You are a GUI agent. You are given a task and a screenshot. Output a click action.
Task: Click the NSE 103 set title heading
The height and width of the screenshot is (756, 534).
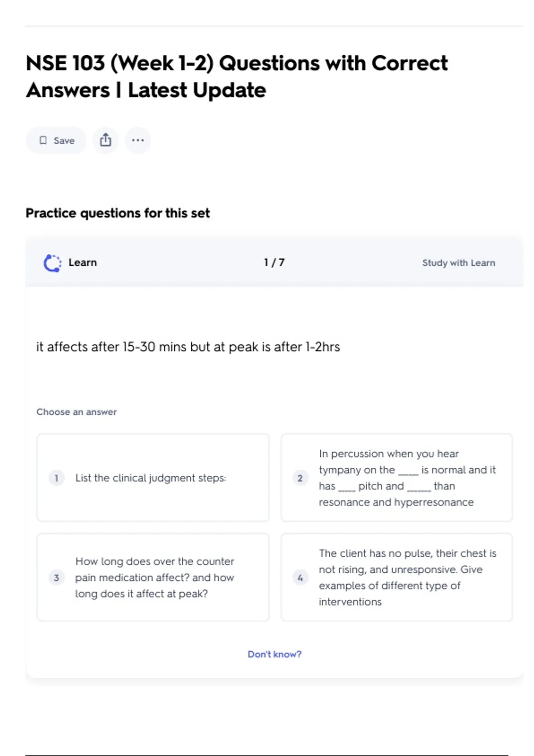(237, 76)
